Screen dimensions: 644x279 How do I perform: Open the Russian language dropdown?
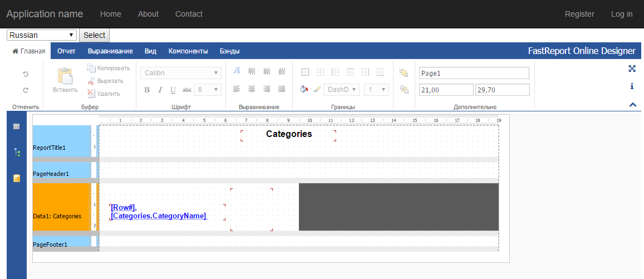(x=42, y=35)
